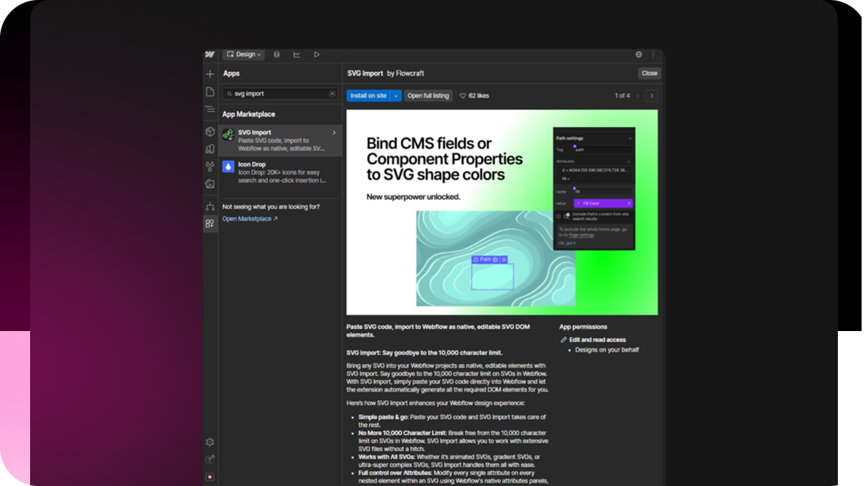868x486 pixels.
Task: Open the Variables droplets icon
Action: click(210, 166)
